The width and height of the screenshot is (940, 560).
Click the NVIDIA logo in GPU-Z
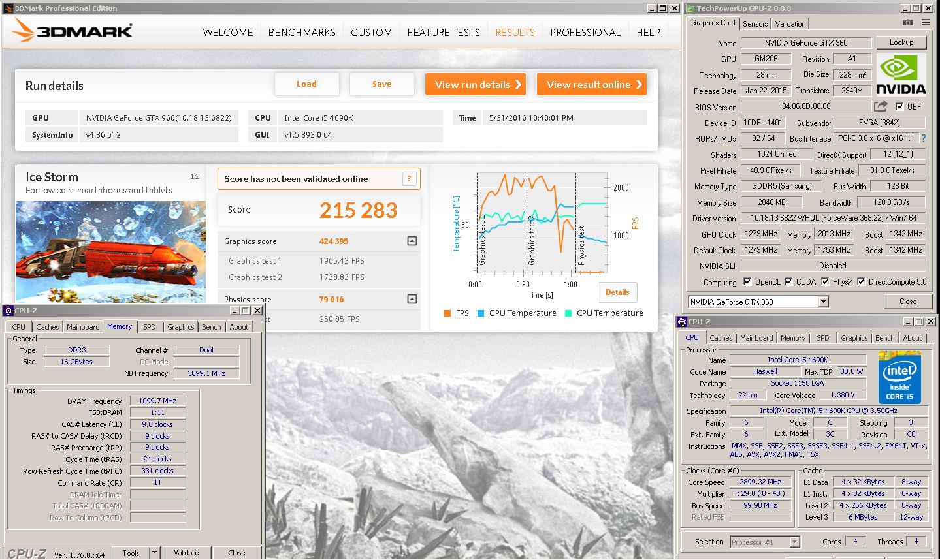901,75
